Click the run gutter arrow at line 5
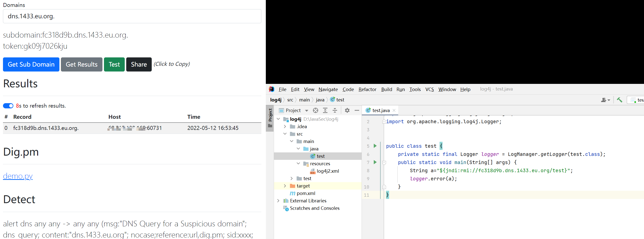The image size is (644, 239). tap(375, 146)
